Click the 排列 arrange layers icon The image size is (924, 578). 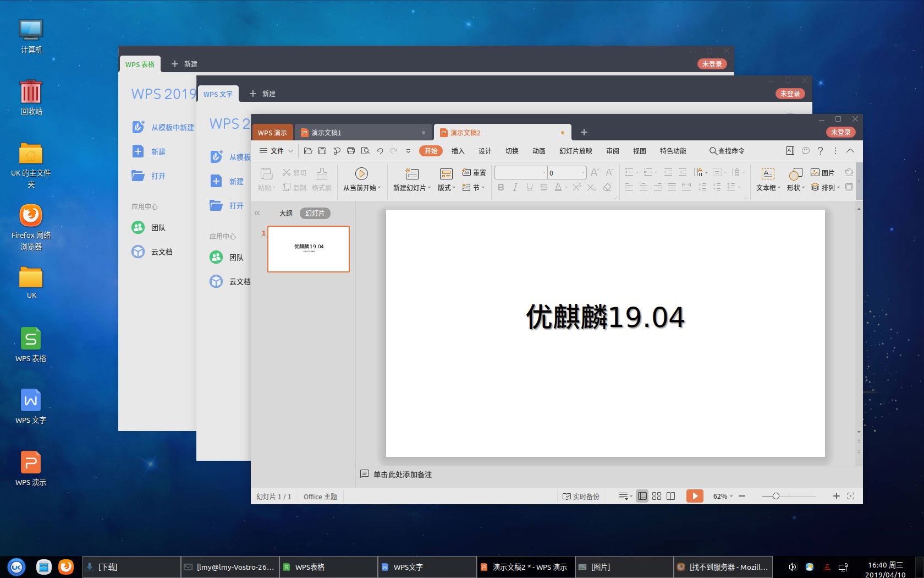pyautogui.click(x=815, y=187)
